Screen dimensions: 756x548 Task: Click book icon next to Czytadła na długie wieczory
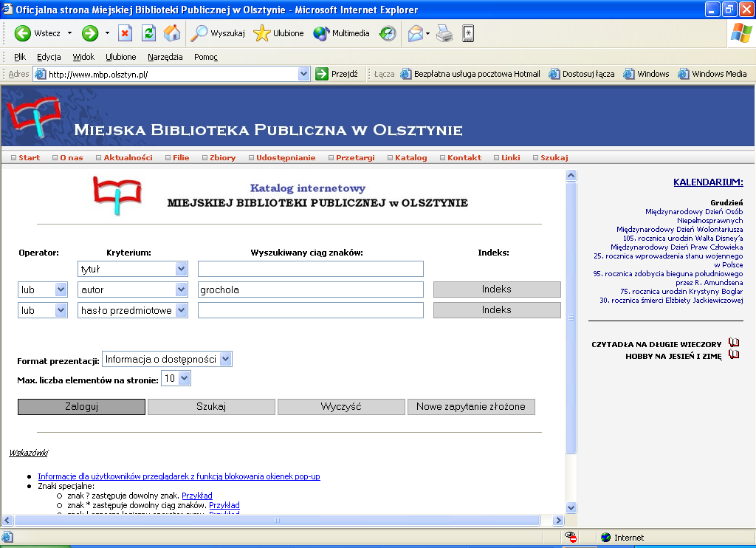click(x=734, y=343)
